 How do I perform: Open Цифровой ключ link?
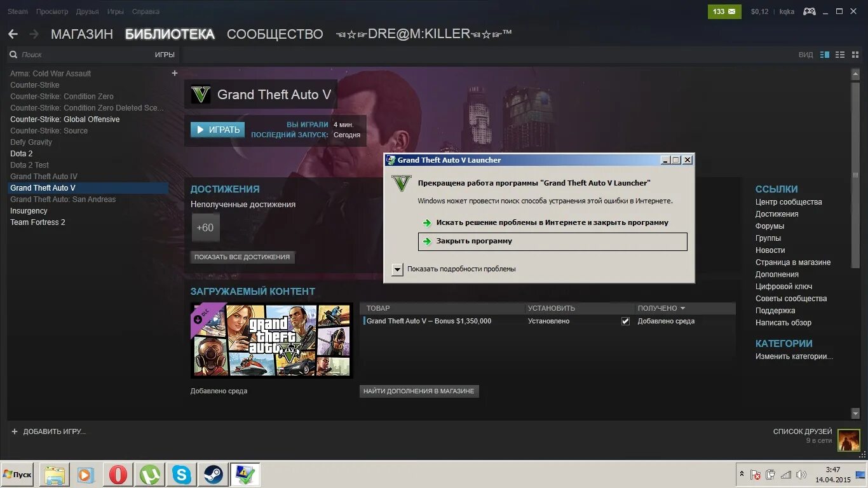coord(783,287)
